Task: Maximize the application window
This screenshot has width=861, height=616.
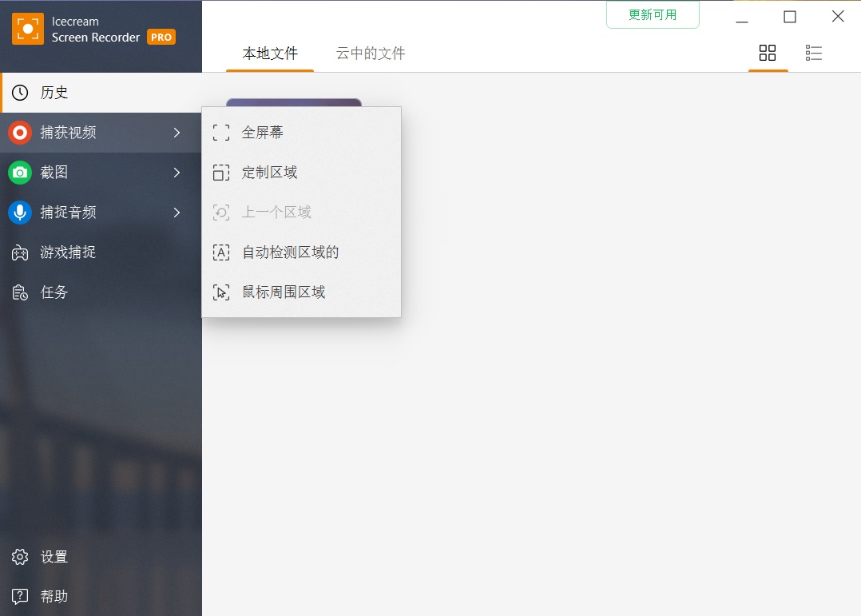Action: pos(790,17)
